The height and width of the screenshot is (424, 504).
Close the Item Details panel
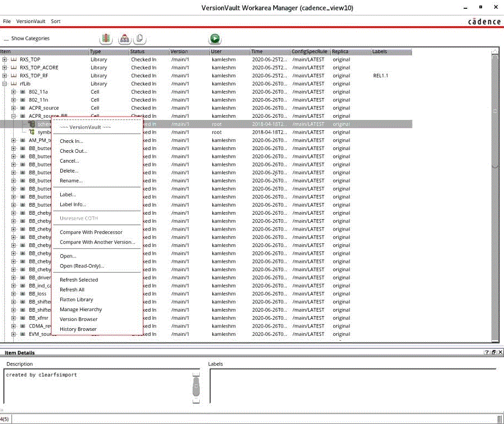pos(500,352)
